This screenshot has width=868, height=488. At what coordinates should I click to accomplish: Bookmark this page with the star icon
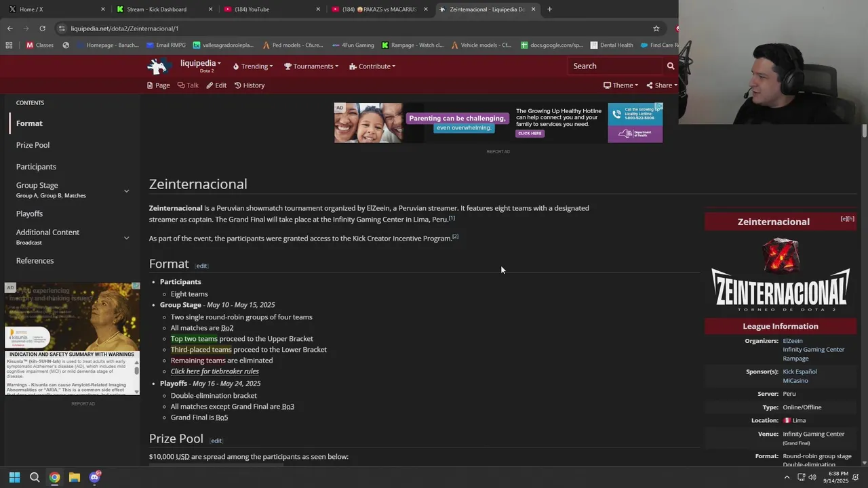point(656,28)
